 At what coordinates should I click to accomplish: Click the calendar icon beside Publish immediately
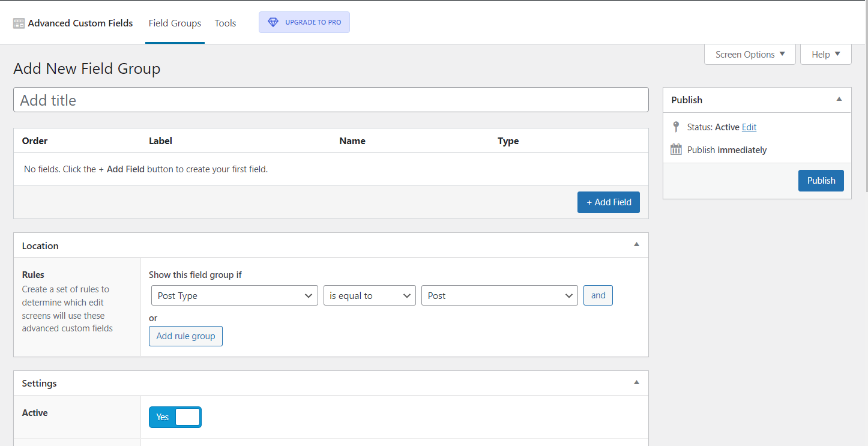point(676,150)
